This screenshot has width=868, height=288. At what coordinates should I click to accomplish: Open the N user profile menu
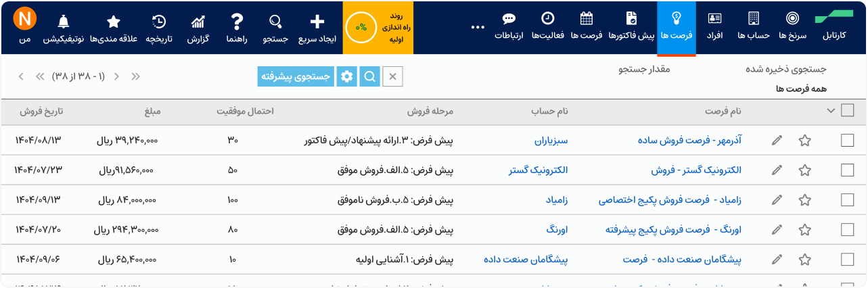(25, 19)
